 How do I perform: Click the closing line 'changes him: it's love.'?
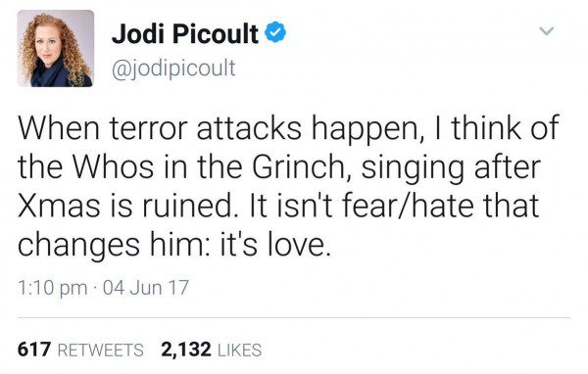click(x=174, y=245)
